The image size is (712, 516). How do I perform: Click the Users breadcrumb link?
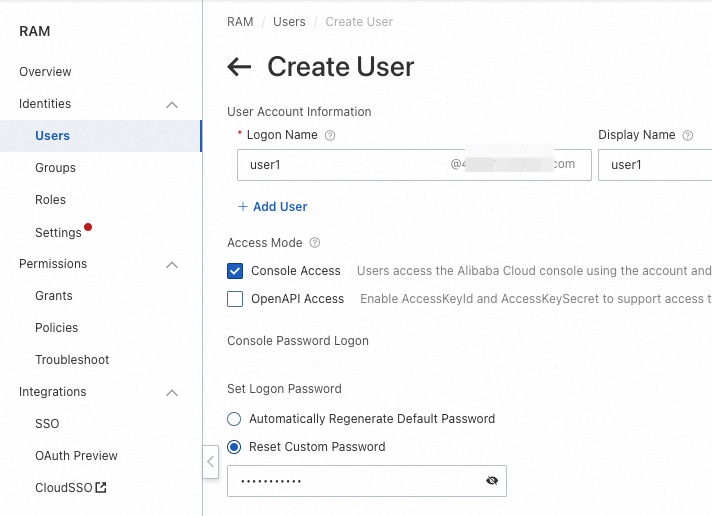(x=289, y=22)
